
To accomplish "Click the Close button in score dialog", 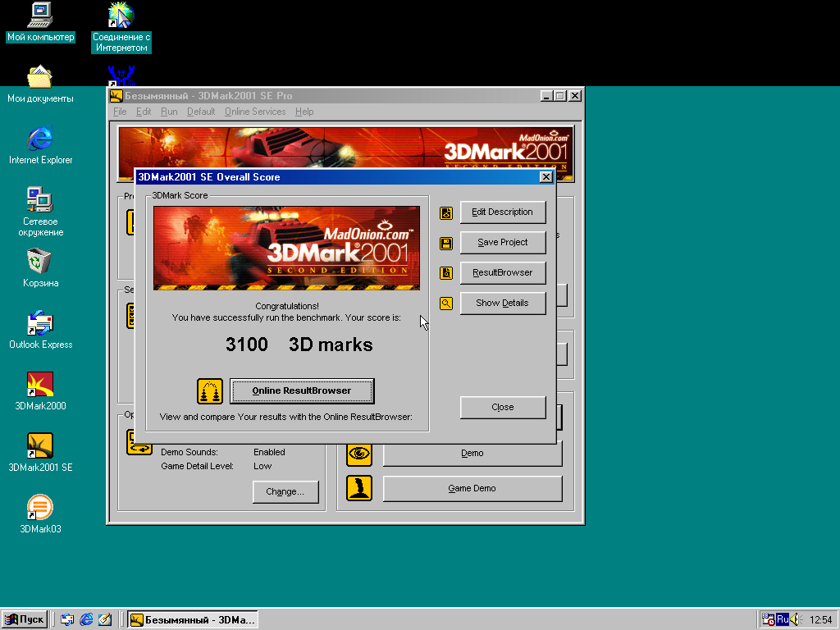I will [x=503, y=407].
